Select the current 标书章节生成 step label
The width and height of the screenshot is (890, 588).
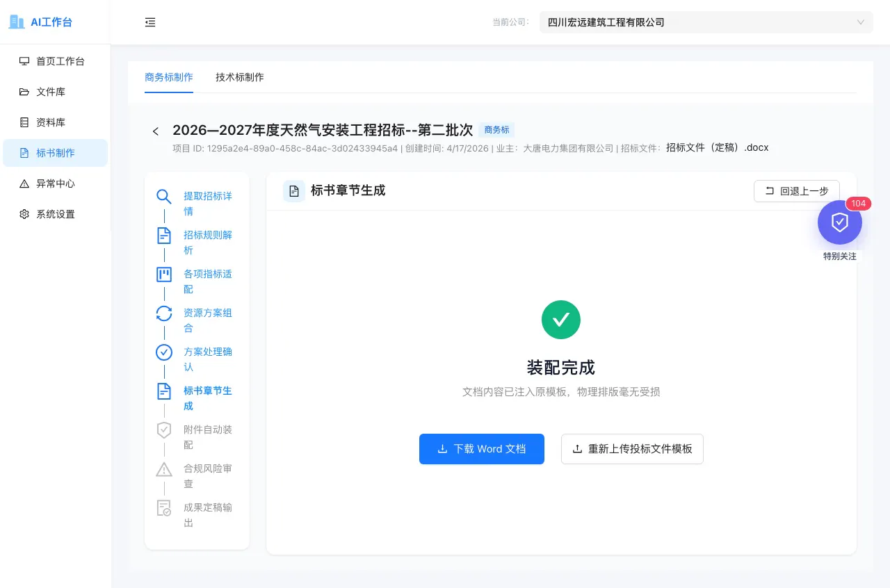[208, 398]
